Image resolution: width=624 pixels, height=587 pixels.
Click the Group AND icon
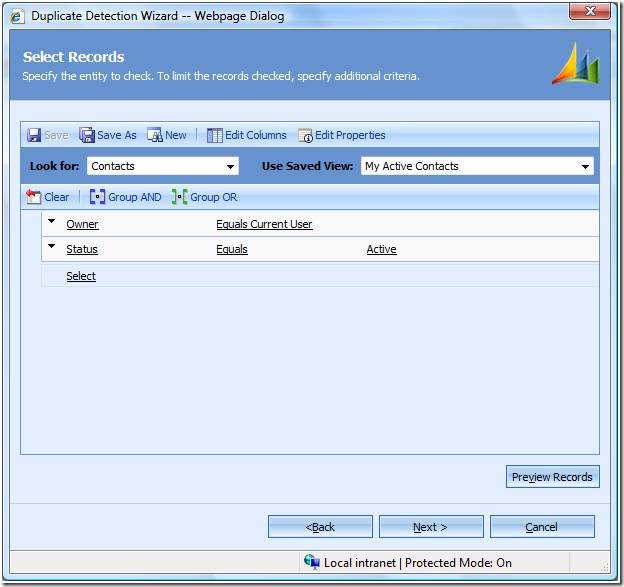(97, 197)
